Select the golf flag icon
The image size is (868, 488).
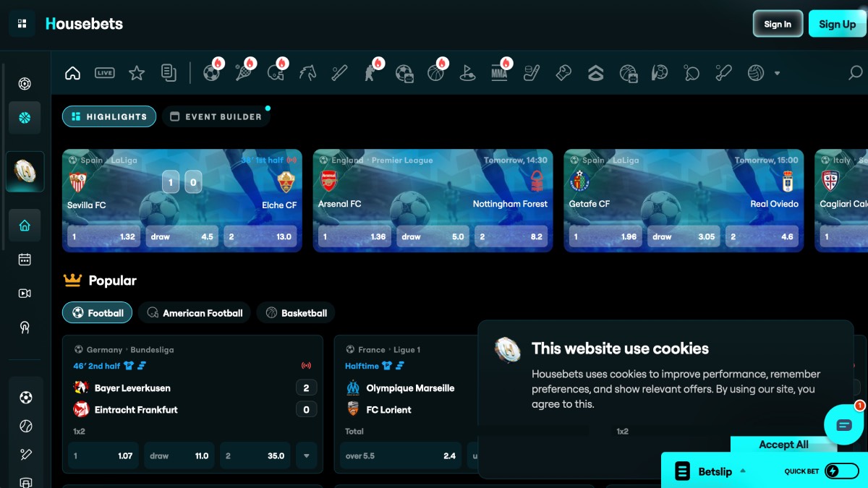(467, 73)
